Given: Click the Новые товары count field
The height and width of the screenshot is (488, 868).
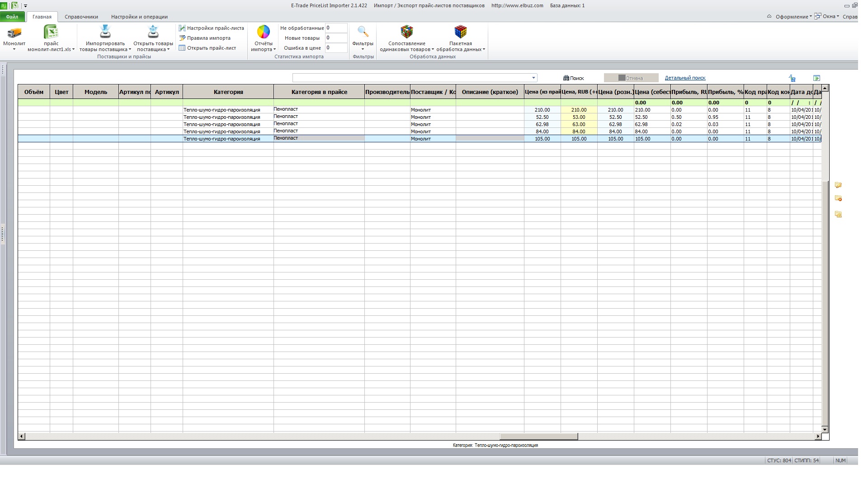Looking at the screenshot, I should click(x=336, y=38).
